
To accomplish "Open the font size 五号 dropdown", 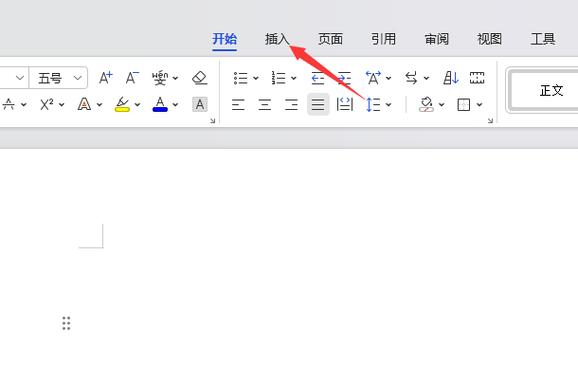I will 58,78.
